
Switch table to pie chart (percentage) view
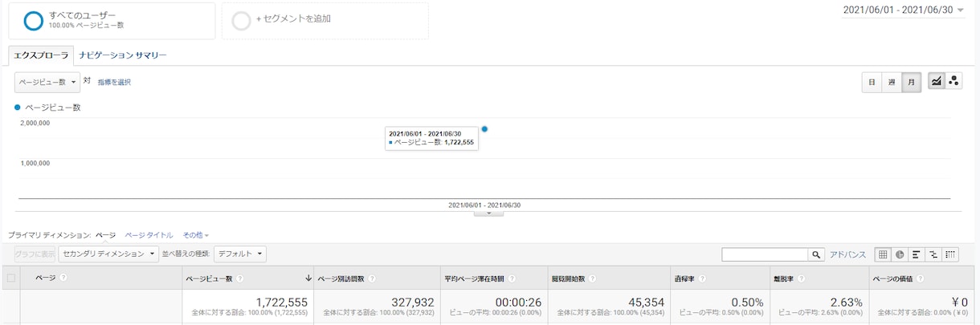900,254
